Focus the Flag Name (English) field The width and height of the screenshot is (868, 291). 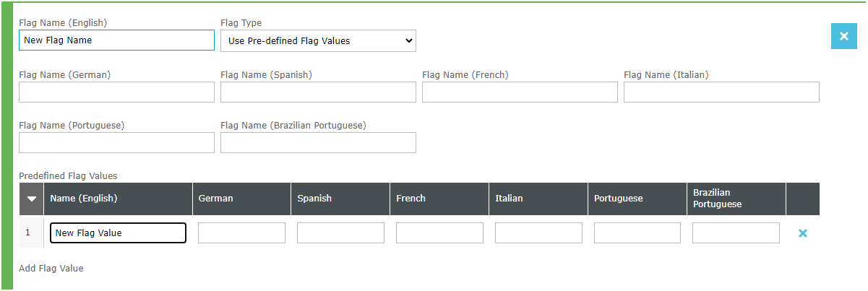point(116,40)
